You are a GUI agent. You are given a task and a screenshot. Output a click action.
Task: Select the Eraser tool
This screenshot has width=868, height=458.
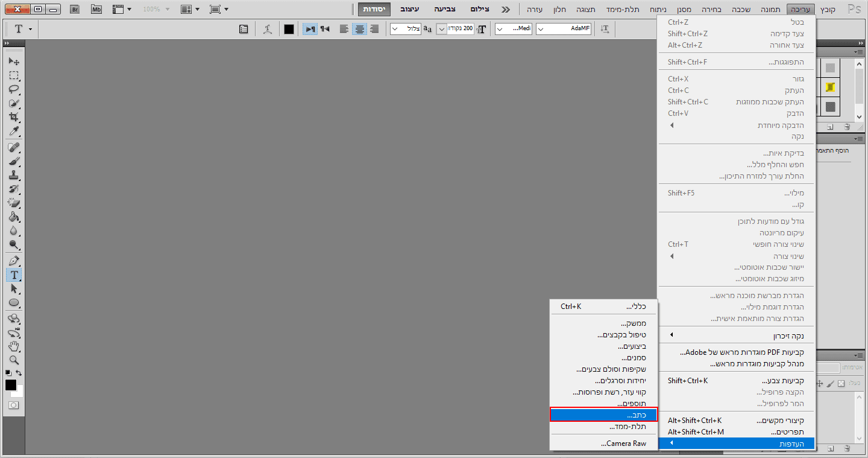[x=14, y=203]
